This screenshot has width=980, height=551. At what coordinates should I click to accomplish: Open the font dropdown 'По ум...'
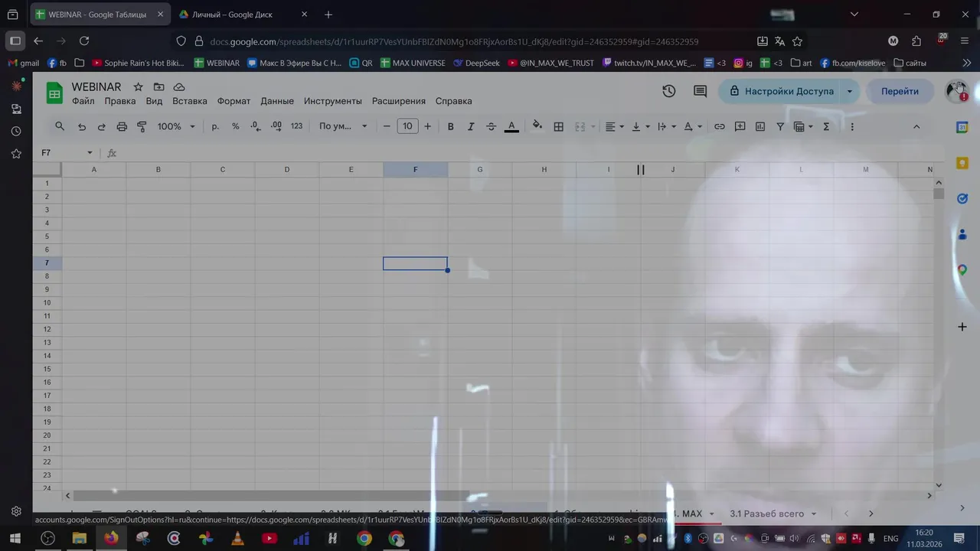coord(343,126)
